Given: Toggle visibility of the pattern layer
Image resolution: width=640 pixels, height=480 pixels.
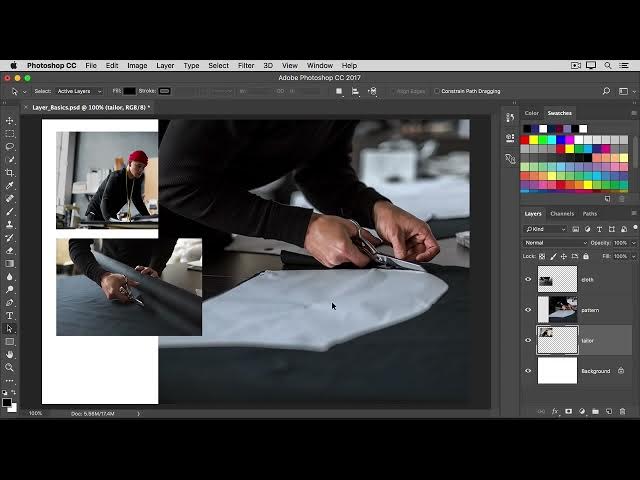Looking at the screenshot, I should [528, 310].
